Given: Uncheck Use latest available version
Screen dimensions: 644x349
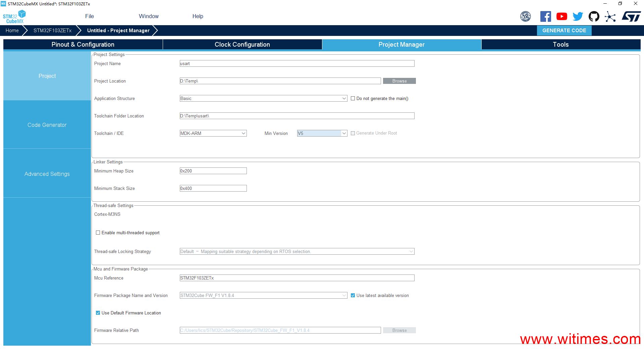Looking at the screenshot, I should coord(353,295).
